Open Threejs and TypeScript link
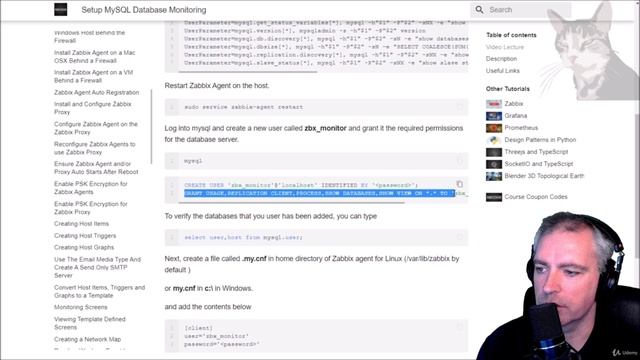This screenshot has height=360, width=640. [536, 152]
